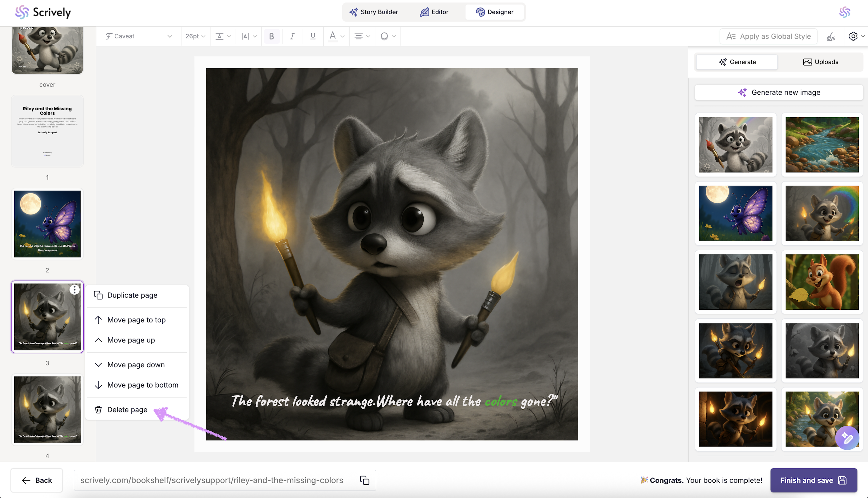Click the clear formatting brush icon
This screenshot has height=498, width=868.
coord(831,36)
